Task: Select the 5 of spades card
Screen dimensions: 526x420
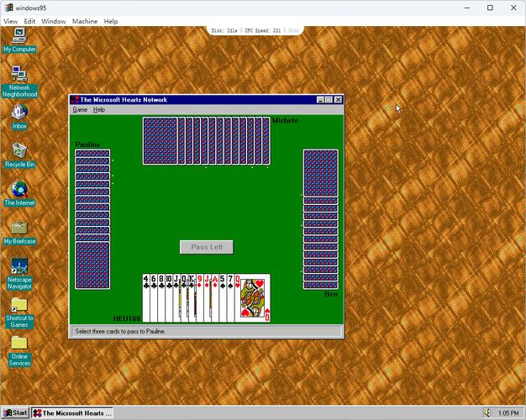Action: pos(223,298)
